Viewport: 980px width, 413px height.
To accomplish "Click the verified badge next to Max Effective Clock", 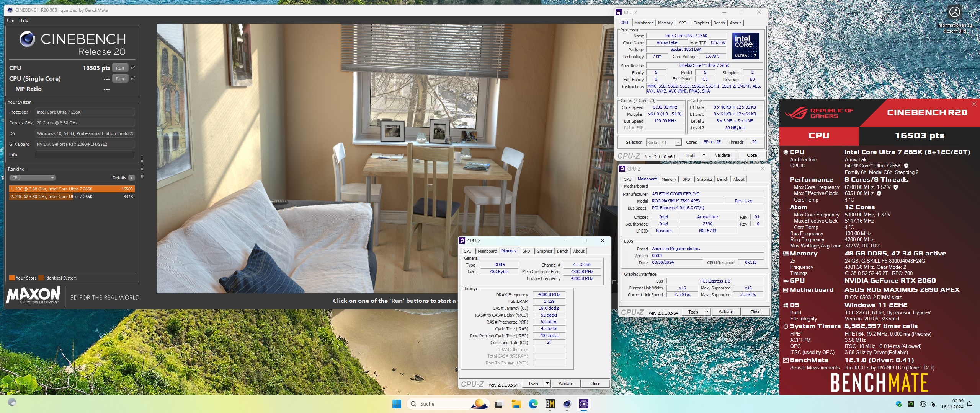I will pyautogui.click(x=879, y=193).
